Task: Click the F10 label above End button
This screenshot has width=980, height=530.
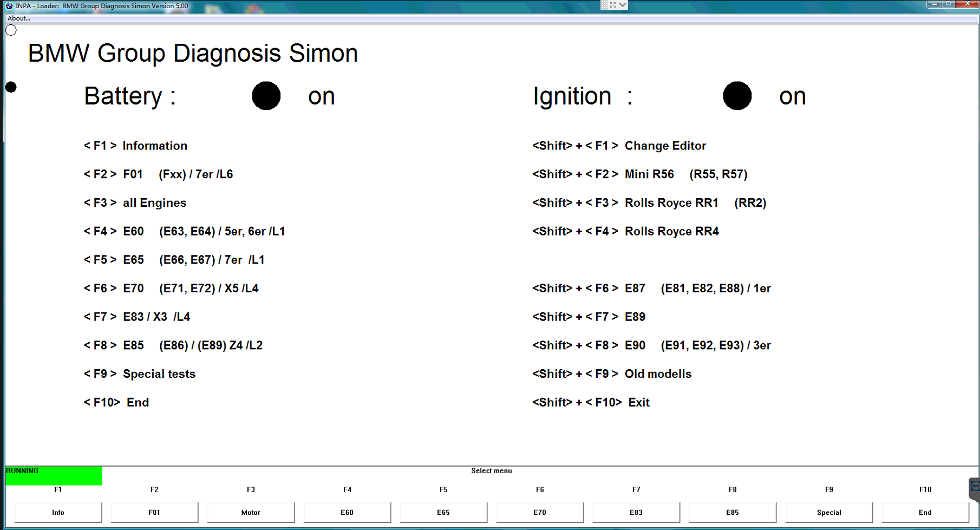Action: [x=925, y=489]
